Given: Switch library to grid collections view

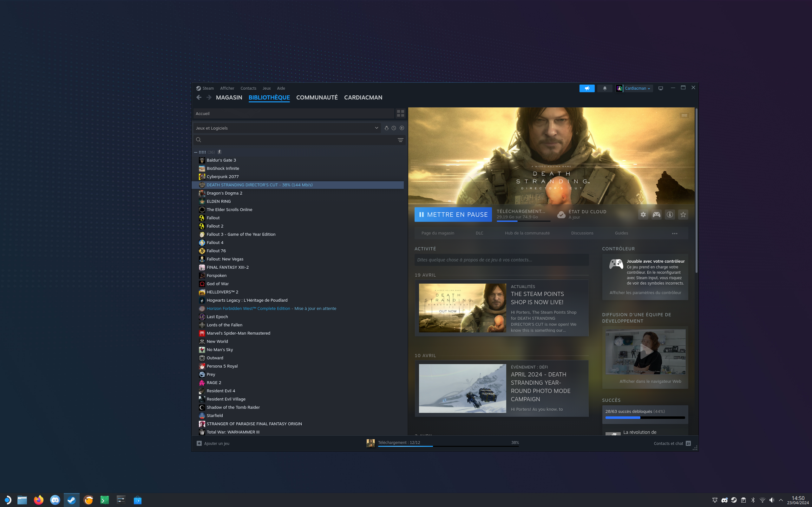Looking at the screenshot, I should (400, 113).
